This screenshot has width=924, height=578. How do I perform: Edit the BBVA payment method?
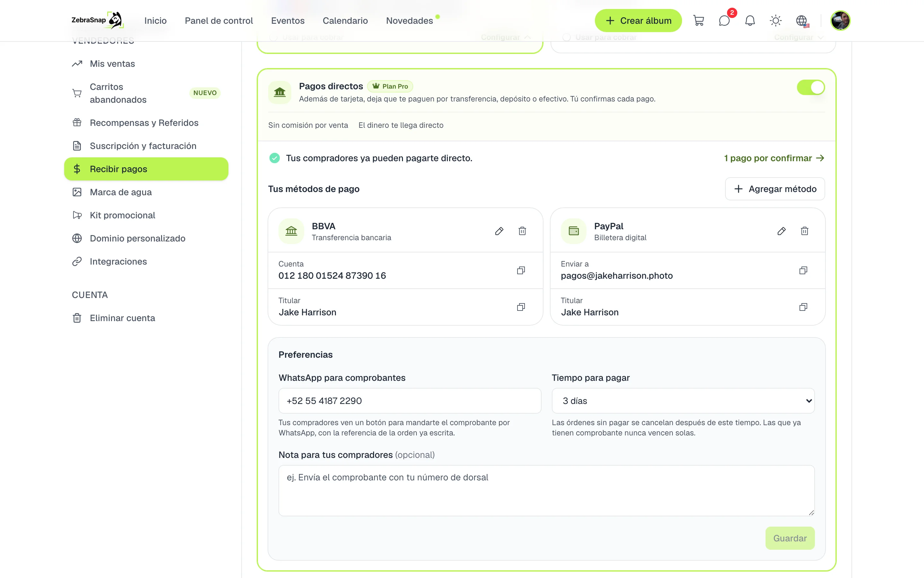[x=499, y=231]
